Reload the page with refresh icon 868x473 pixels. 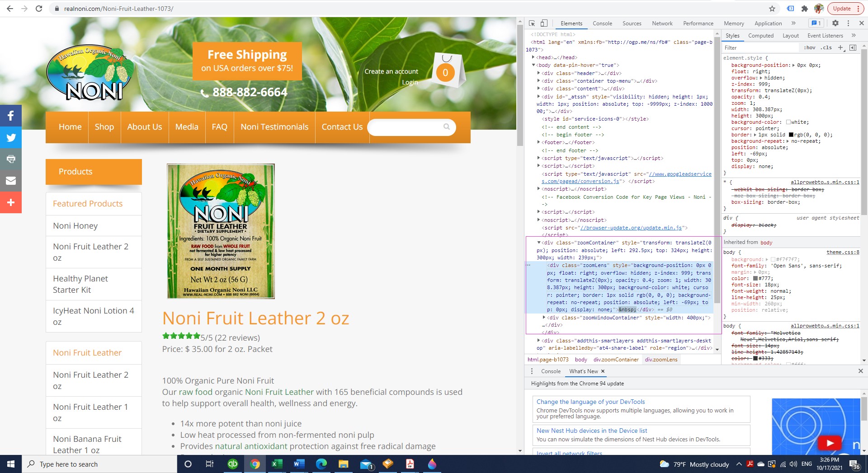pyautogui.click(x=39, y=9)
